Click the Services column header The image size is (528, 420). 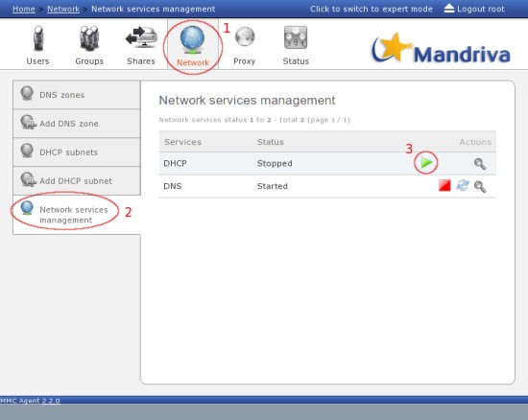coord(182,142)
